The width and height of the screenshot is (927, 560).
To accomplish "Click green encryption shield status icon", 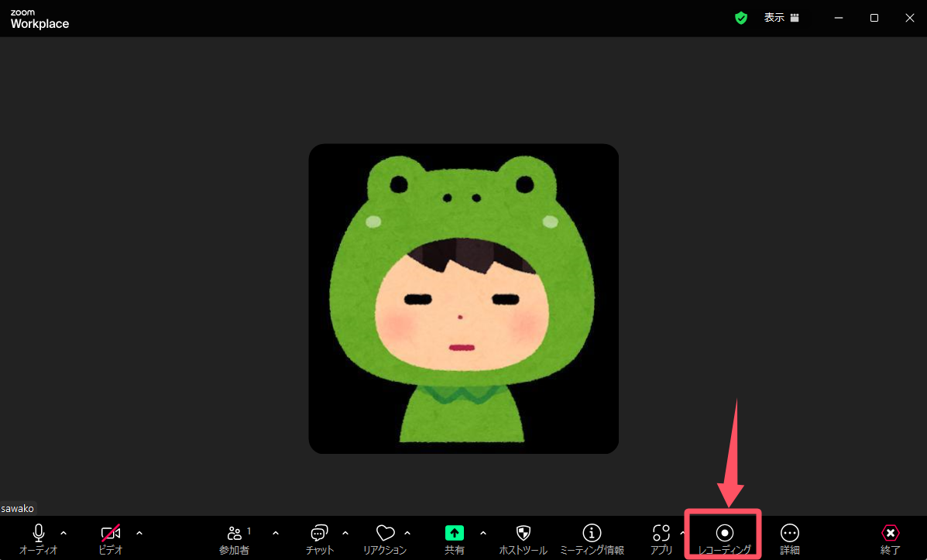I will click(741, 18).
